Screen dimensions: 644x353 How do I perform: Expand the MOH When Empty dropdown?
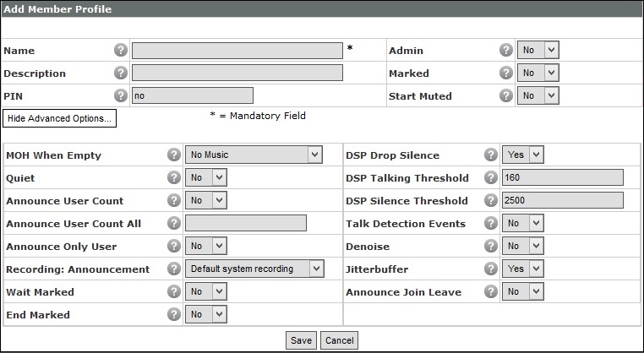point(254,155)
